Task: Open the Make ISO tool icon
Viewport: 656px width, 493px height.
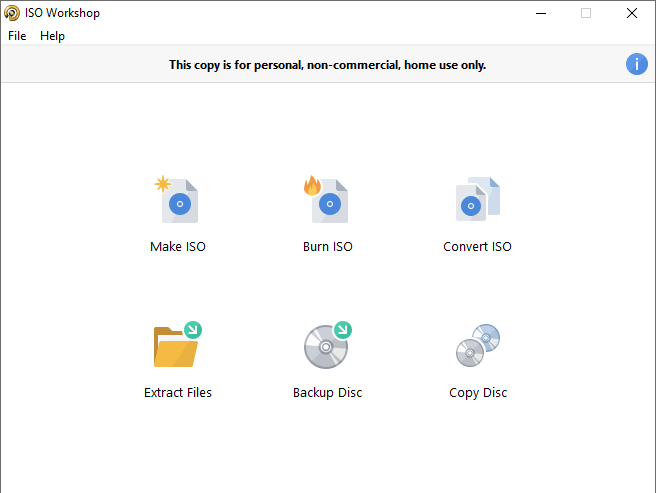Action: tap(177, 200)
